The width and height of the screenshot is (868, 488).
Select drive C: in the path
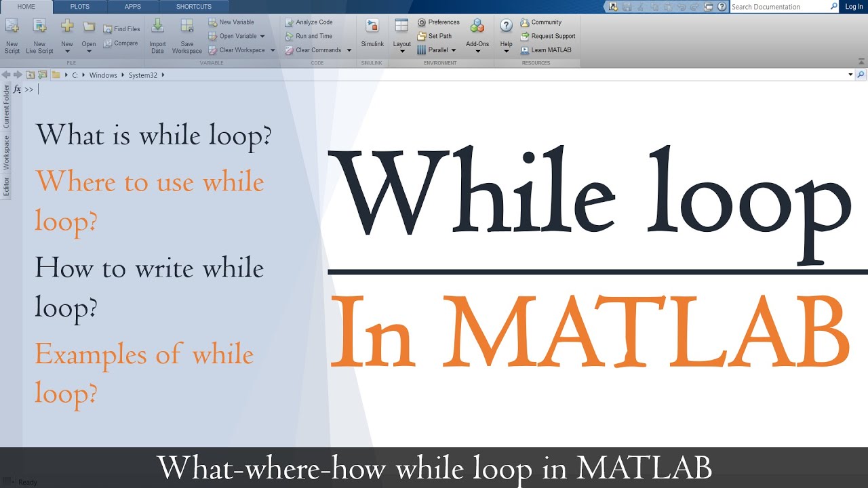75,75
